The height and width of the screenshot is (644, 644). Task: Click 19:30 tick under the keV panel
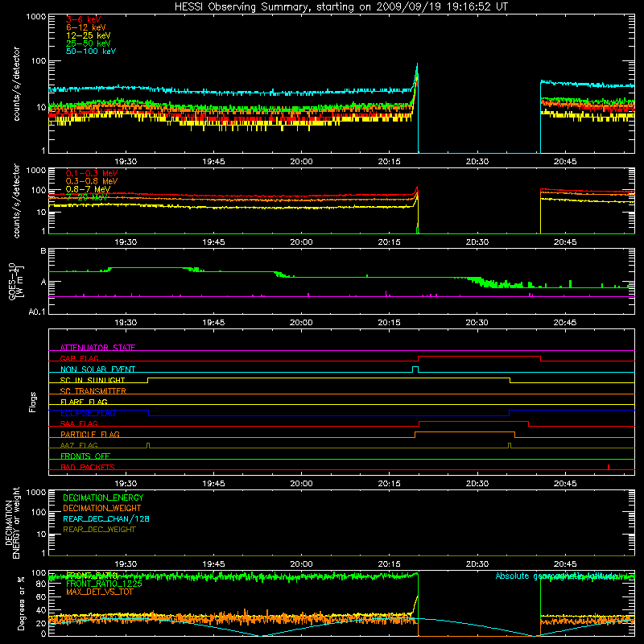(126, 162)
